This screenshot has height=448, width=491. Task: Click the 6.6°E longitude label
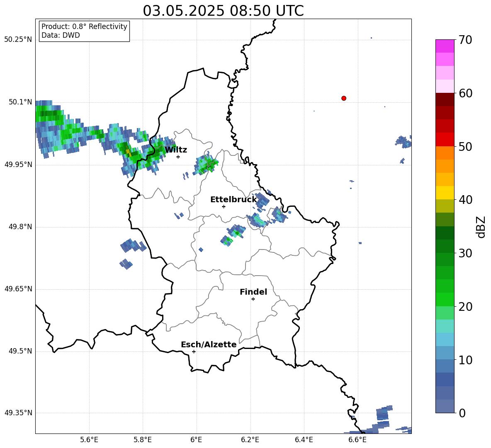[357, 440]
